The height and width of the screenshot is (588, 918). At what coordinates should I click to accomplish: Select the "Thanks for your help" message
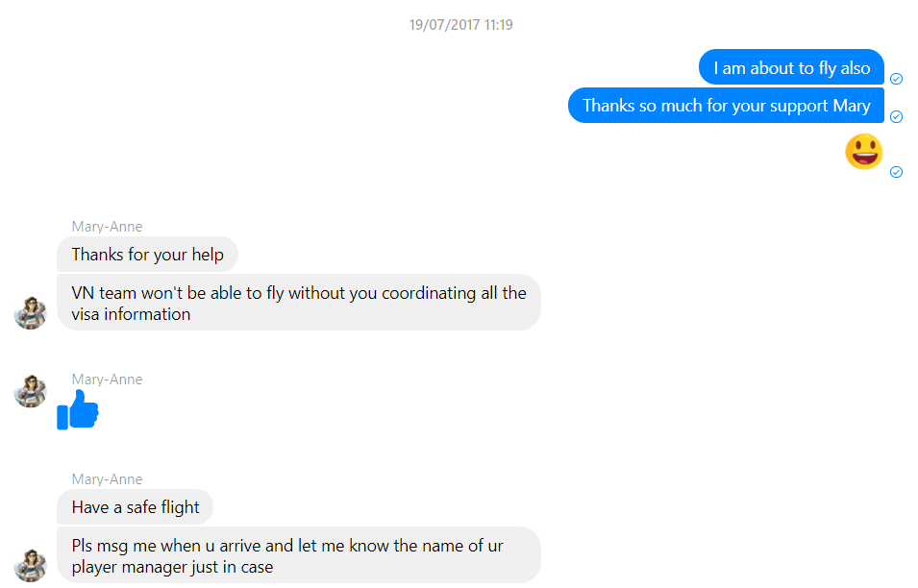(147, 255)
